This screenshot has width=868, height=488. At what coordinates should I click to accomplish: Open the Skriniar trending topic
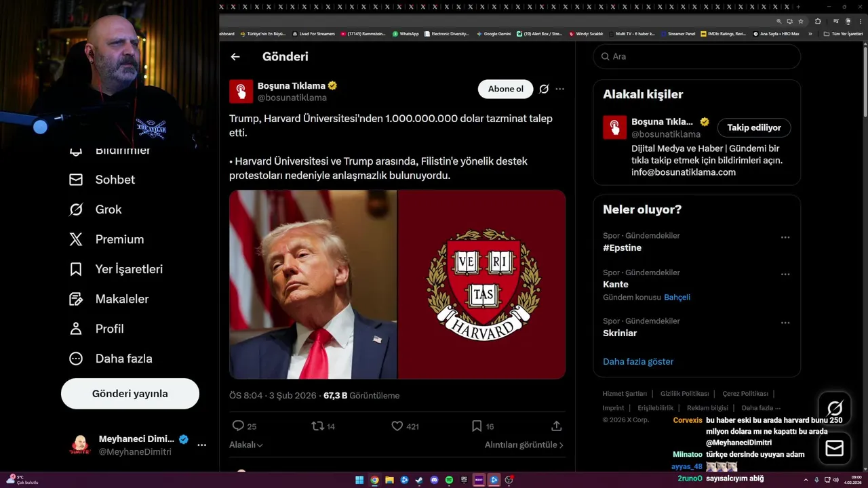(x=620, y=333)
